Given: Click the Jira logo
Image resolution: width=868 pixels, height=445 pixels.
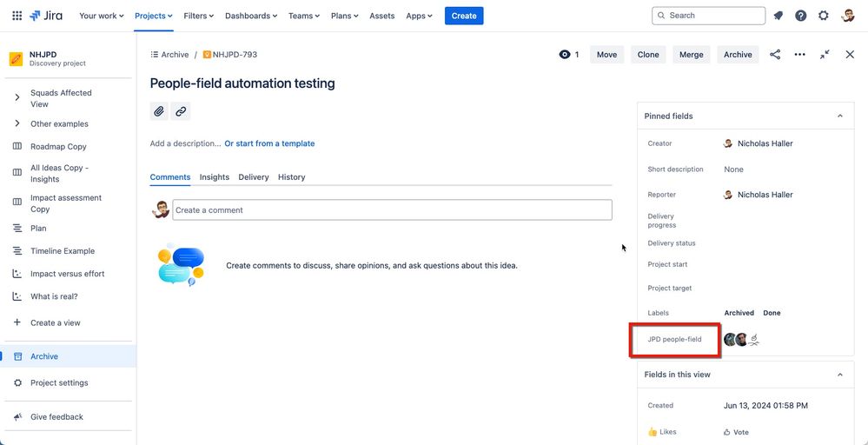Looking at the screenshot, I should point(46,16).
